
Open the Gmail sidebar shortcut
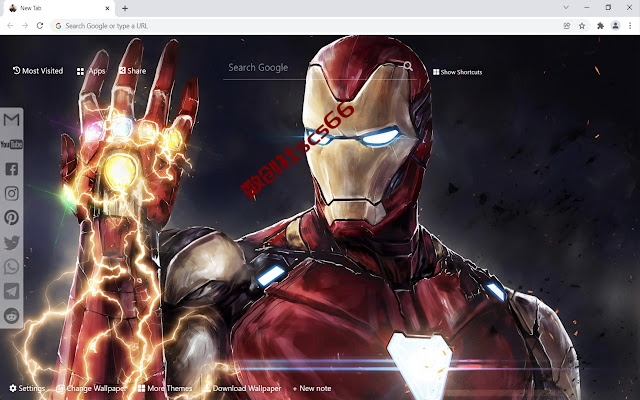pos(11,120)
